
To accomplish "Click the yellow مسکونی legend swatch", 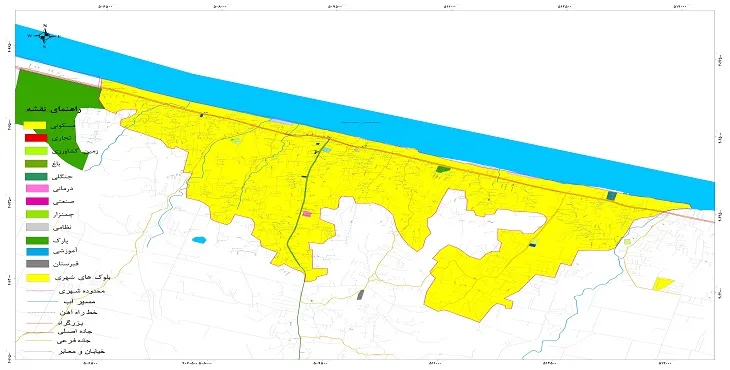I will point(35,125).
